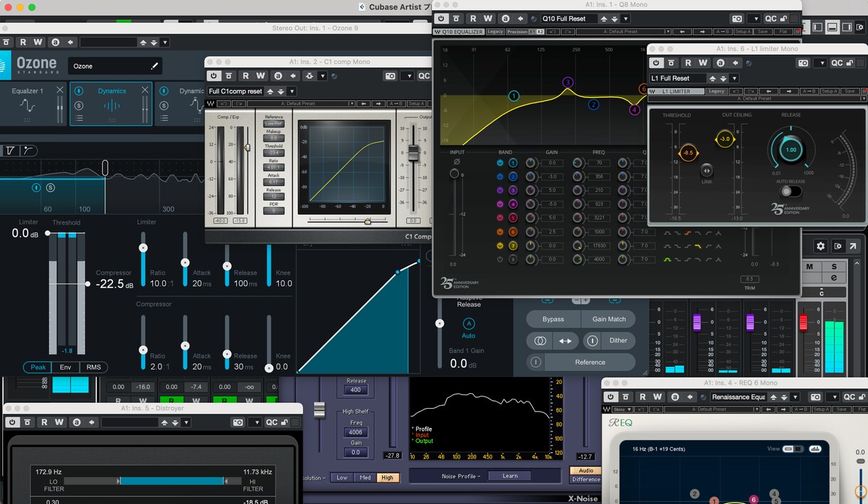This screenshot has width=868, height=504.
Task: Click Cubase show lower zone icon
Action: tap(832, 27)
